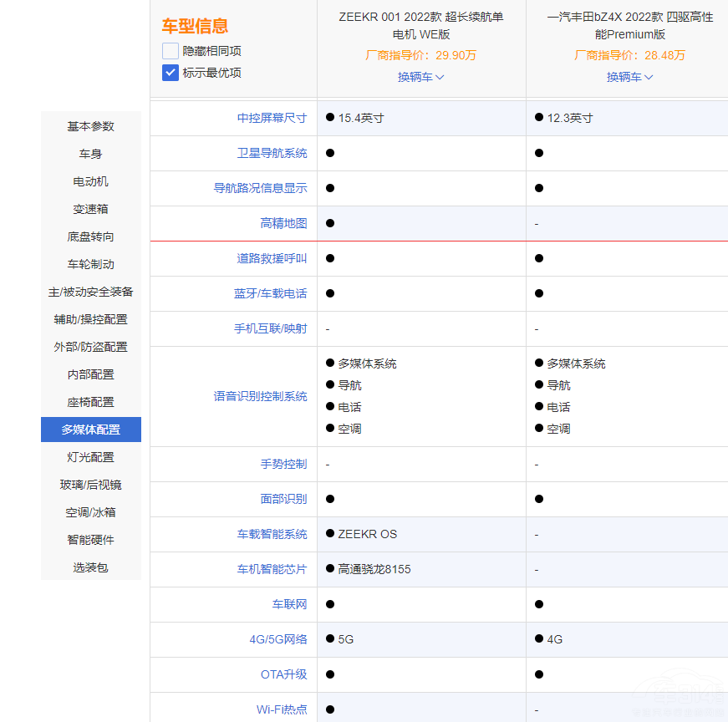The width and height of the screenshot is (728, 722).
Task: Click the 高精地图 parameter link
Action: pos(283,223)
